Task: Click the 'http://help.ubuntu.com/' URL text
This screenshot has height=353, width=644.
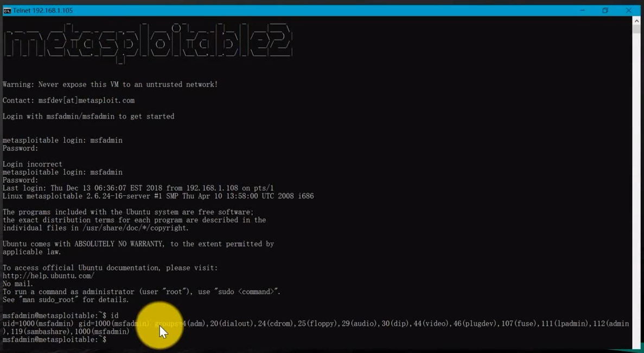Action: 48,276
